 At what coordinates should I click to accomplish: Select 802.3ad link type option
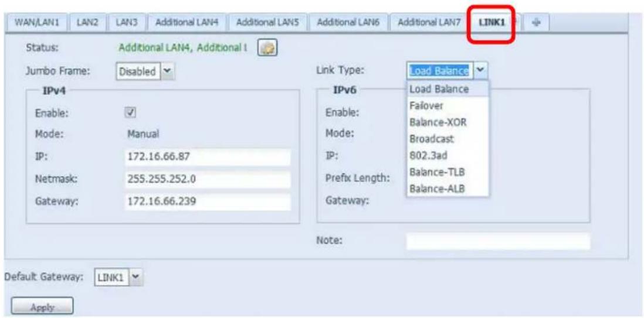coord(448,156)
